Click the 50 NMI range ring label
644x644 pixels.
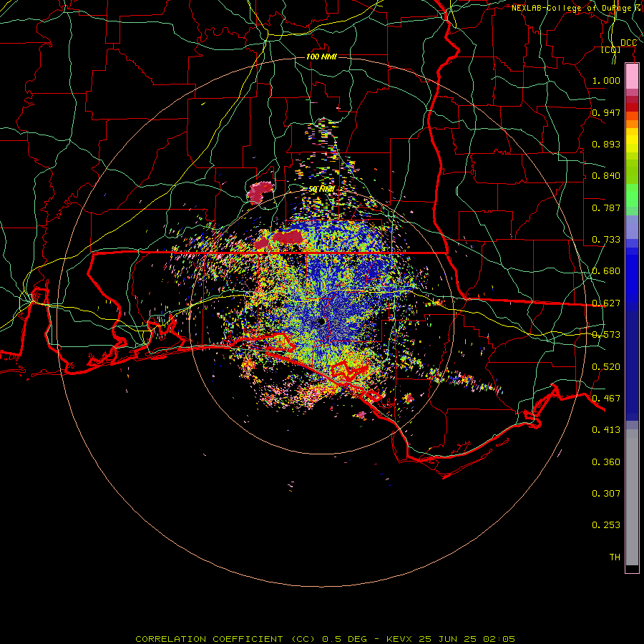pos(321,190)
